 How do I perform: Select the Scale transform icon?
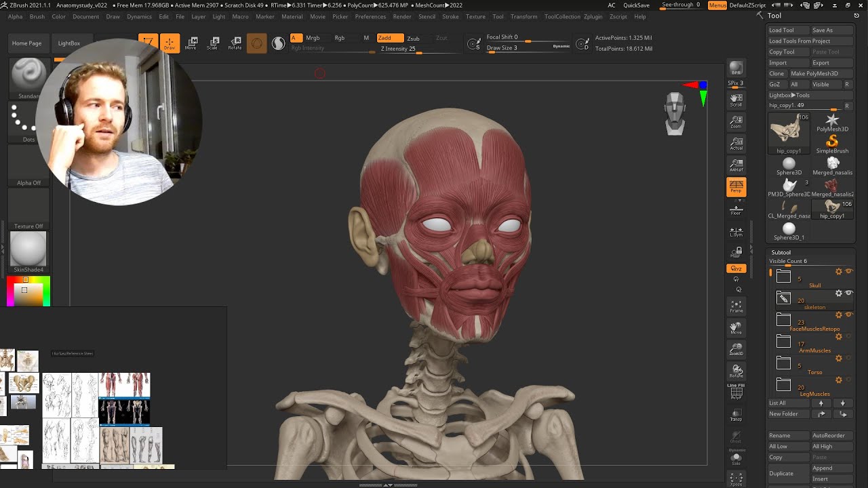tap(212, 43)
